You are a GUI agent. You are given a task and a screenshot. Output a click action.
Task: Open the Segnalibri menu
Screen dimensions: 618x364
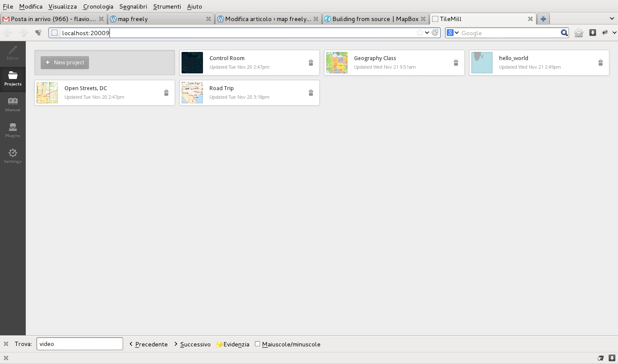pyautogui.click(x=133, y=6)
